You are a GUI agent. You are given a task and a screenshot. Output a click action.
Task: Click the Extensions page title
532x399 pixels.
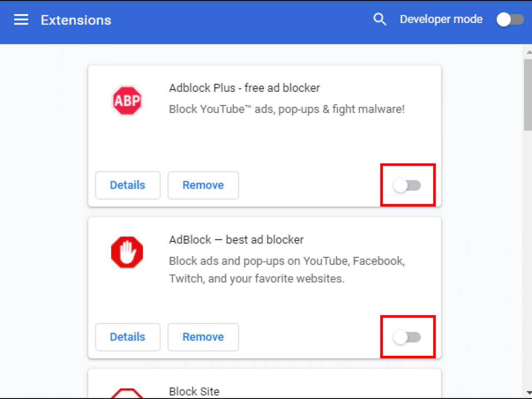tap(76, 20)
